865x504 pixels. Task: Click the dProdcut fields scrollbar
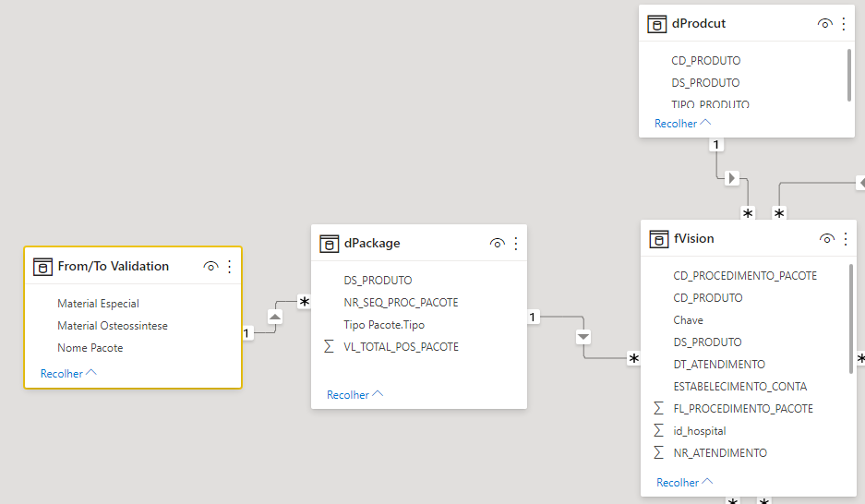click(849, 75)
